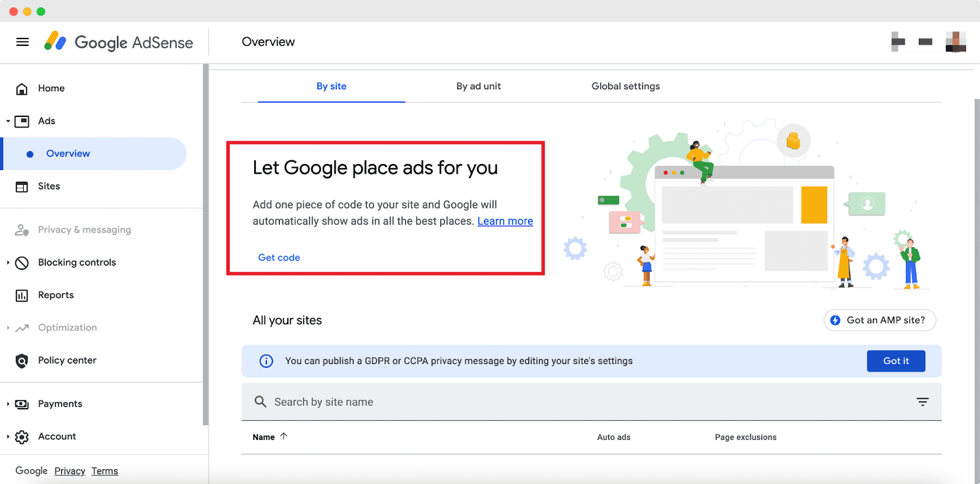
Task: Open Payments in the sidebar
Action: coord(60,404)
